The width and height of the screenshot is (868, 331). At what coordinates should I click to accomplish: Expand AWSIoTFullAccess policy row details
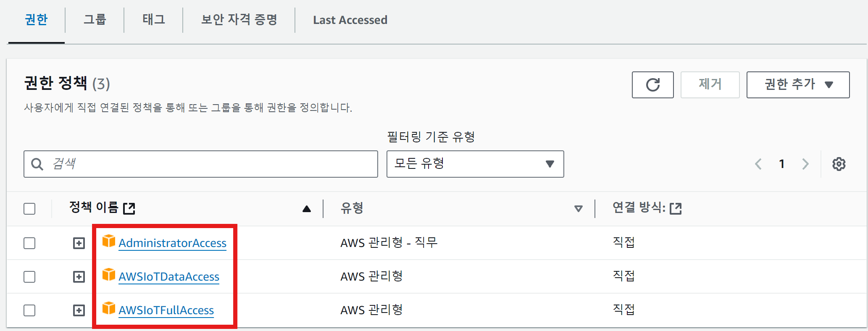pos(79,310)
